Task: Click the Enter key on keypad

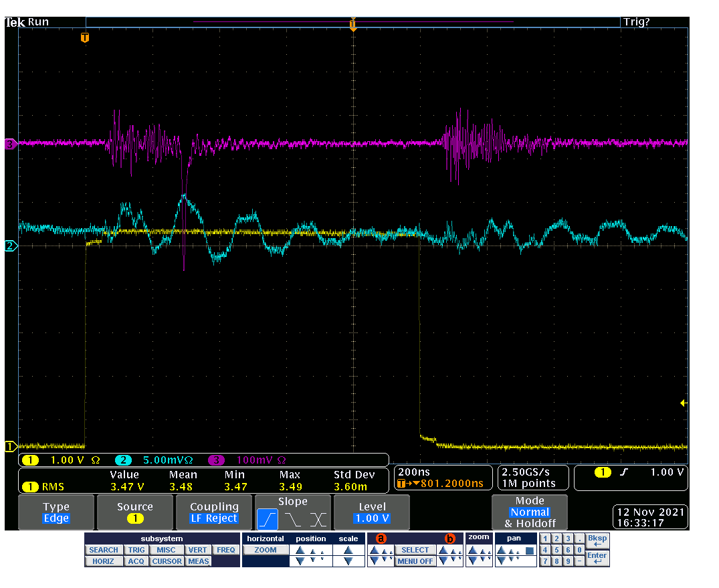Action: coord(597,558)
